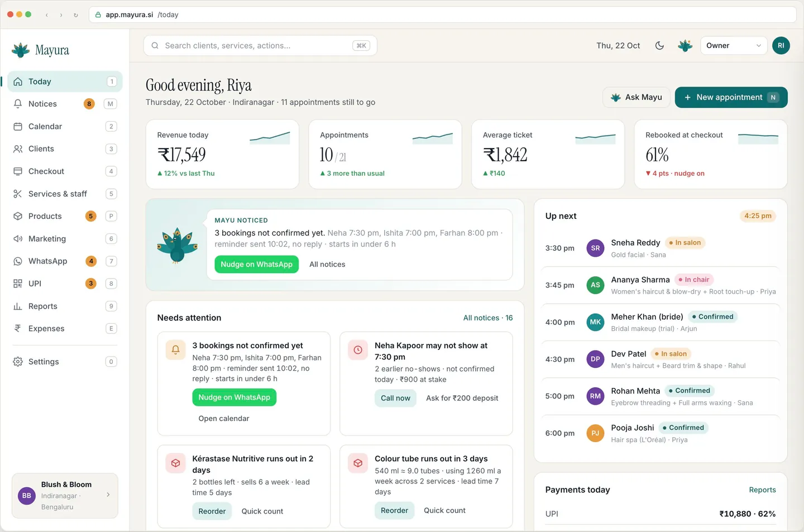Select Pooja Joshi's 6:00 pm appointment
Screen dimensions: 804x532
tap(661, 434)
